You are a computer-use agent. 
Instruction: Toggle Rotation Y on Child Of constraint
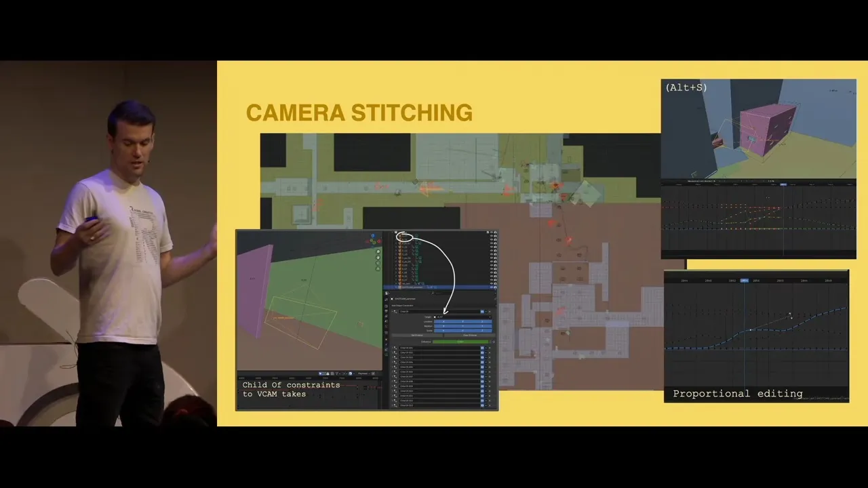(462, 326)
